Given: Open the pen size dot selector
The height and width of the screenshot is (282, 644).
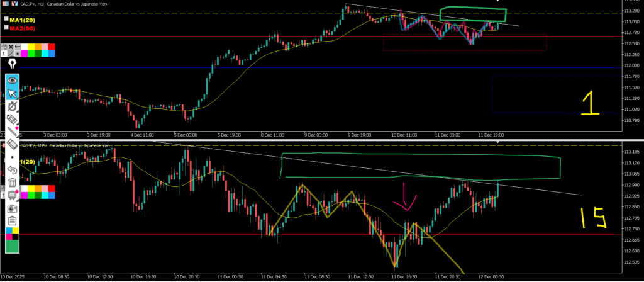Looking at the screenshot, I should click(x=13, y=157).
